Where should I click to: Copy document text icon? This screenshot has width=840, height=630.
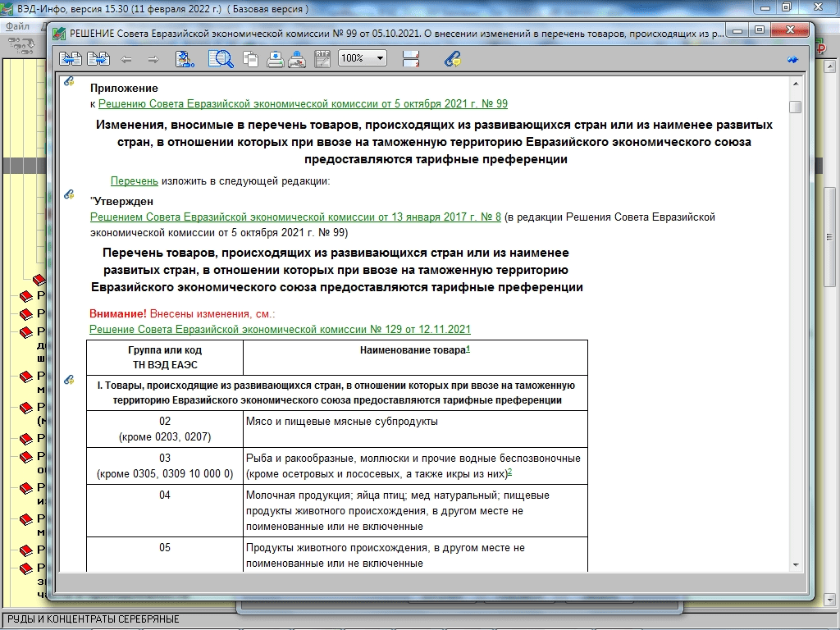pyautogui.click(x=250, y=59)
